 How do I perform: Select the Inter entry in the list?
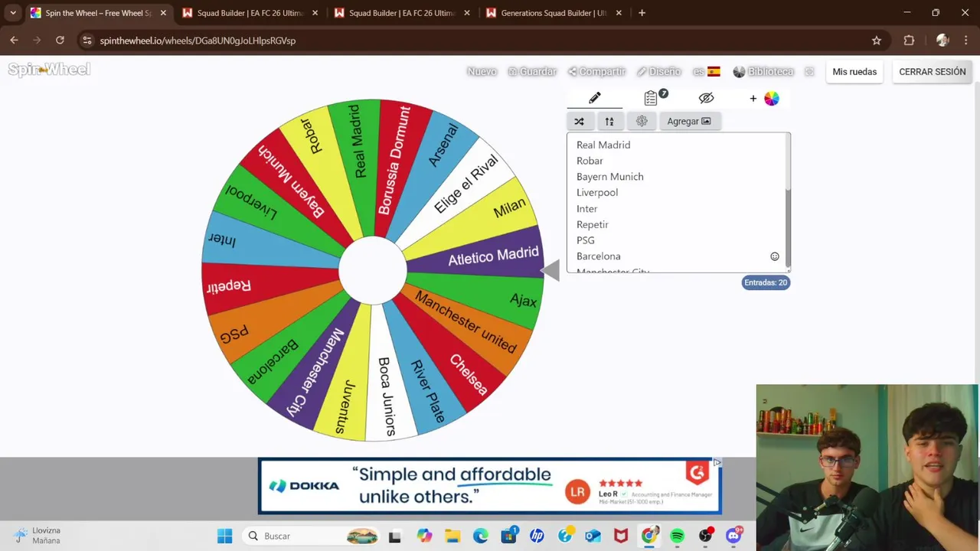point(586,209)
